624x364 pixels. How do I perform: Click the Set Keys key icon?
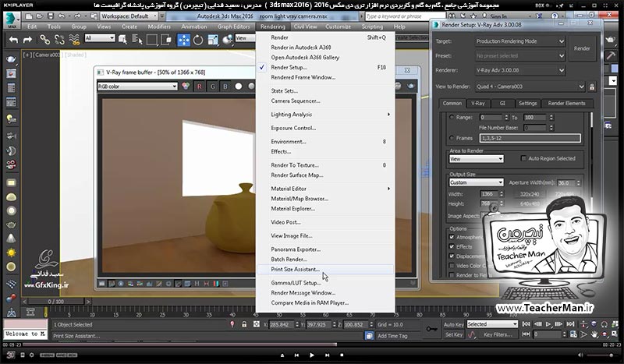point(431,329)
